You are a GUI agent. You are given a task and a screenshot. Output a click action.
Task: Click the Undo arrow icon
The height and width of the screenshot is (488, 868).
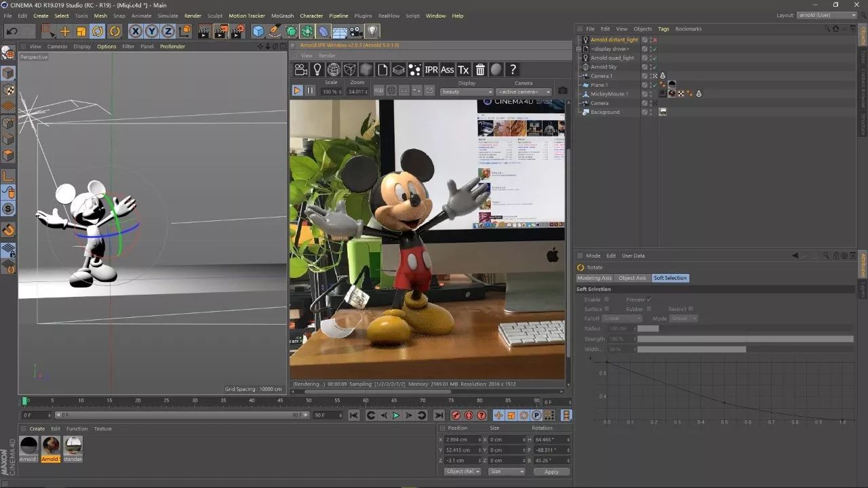(x=12, y=31)
